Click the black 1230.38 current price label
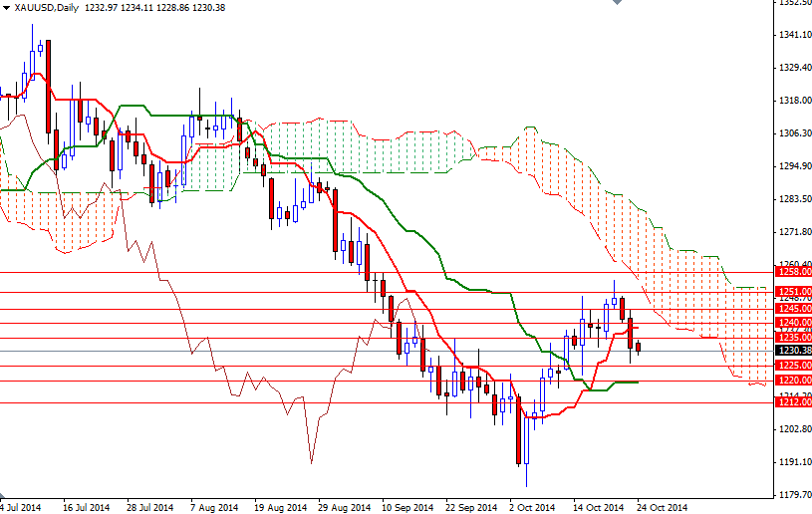 click(791, 351)
